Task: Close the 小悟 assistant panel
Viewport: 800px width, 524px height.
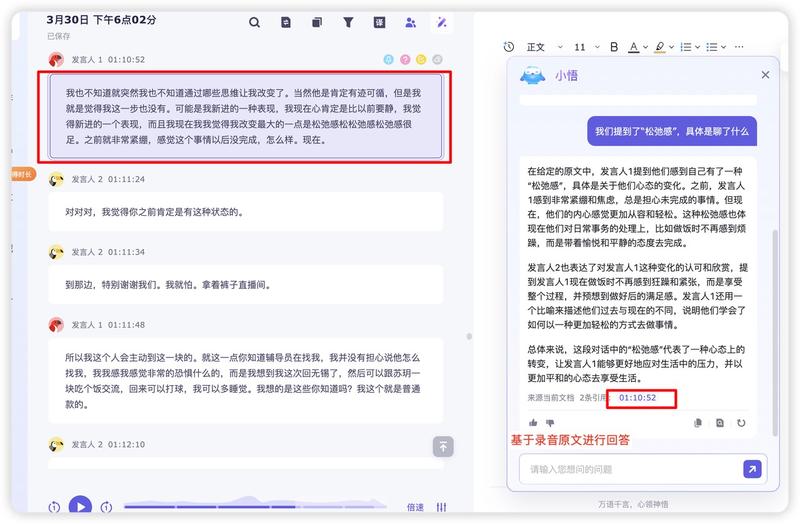Action: (765, 75)
